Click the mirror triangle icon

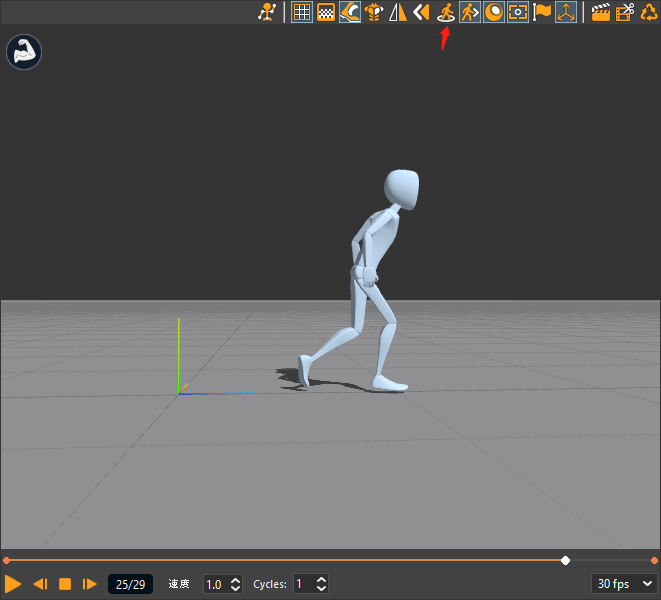398,12
